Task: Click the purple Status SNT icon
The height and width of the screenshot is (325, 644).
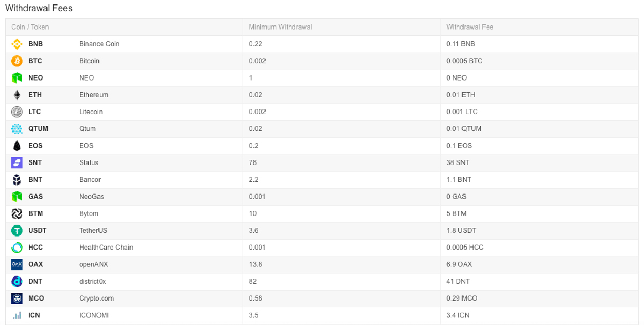Action: pyautogui.click(x=17, y=163)
